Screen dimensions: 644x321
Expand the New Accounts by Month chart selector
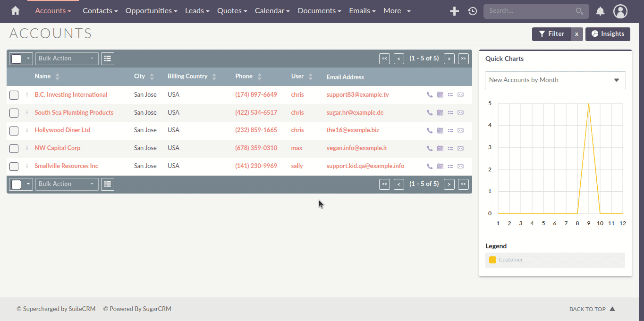coord(555,80)
